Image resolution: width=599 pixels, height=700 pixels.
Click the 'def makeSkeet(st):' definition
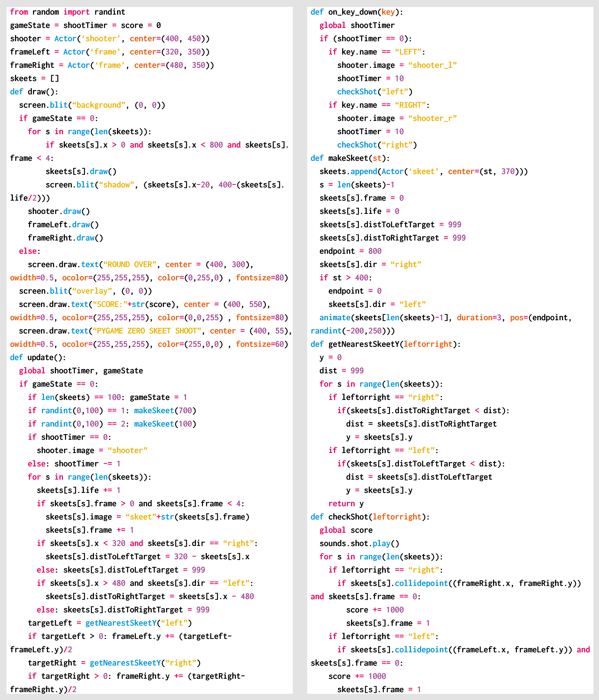[x=350, y=158]
